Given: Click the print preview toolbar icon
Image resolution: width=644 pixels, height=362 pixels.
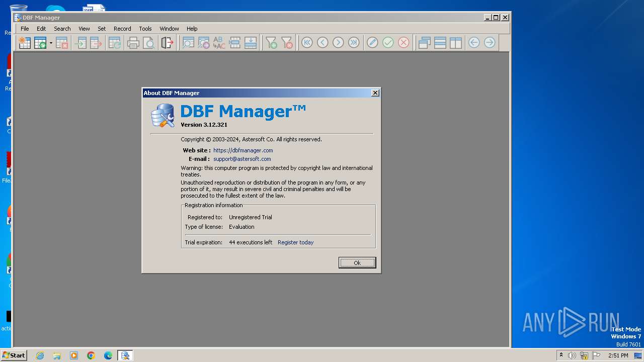Looking at the screenshot, I should (149, 43).
